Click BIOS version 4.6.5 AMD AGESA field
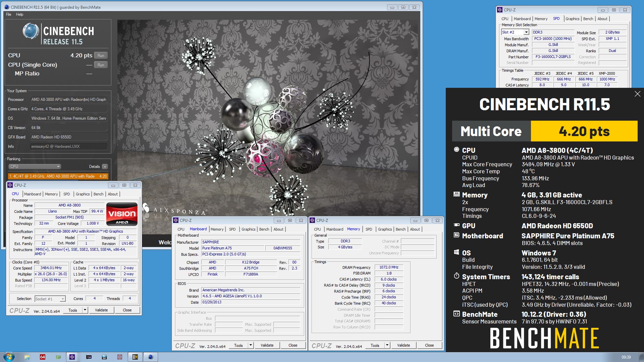 (251, 296)
